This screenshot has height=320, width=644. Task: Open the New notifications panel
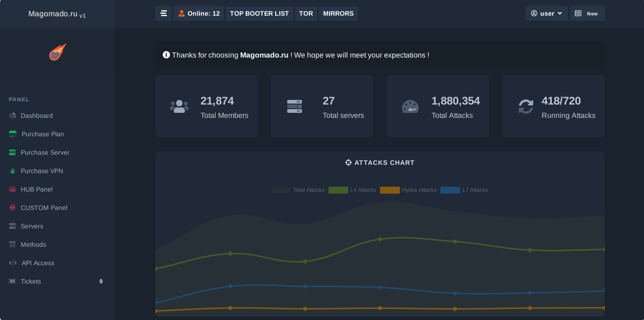click(x=587, y=13)
